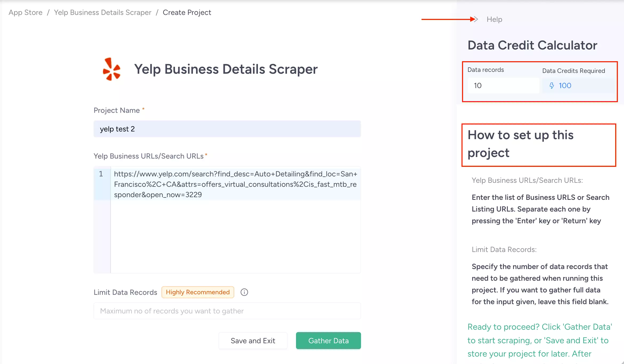
Task: Click the page title Yelp Business Details Scraper
Action: pyautogui.click(x=226, y=69)
